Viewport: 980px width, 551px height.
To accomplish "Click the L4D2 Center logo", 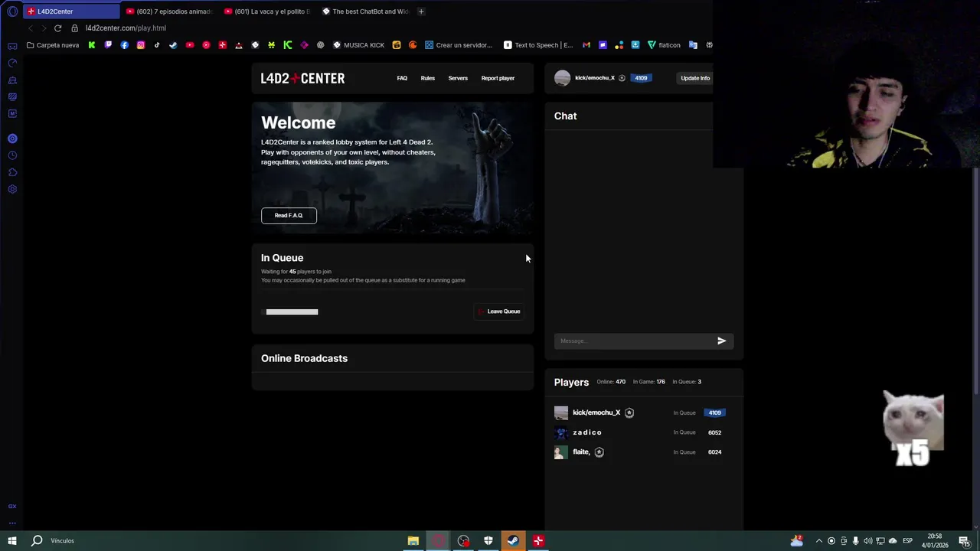I will pos(302,78).
